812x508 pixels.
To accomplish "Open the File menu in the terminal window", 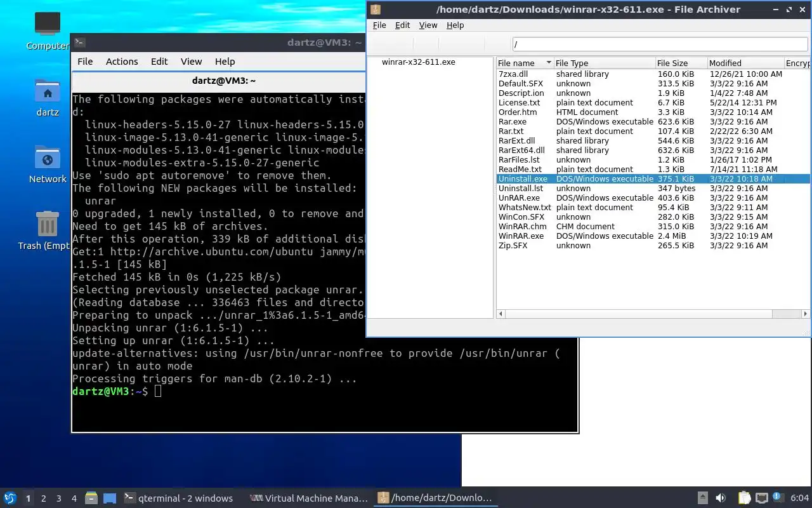I will click(x=85, y=62).
